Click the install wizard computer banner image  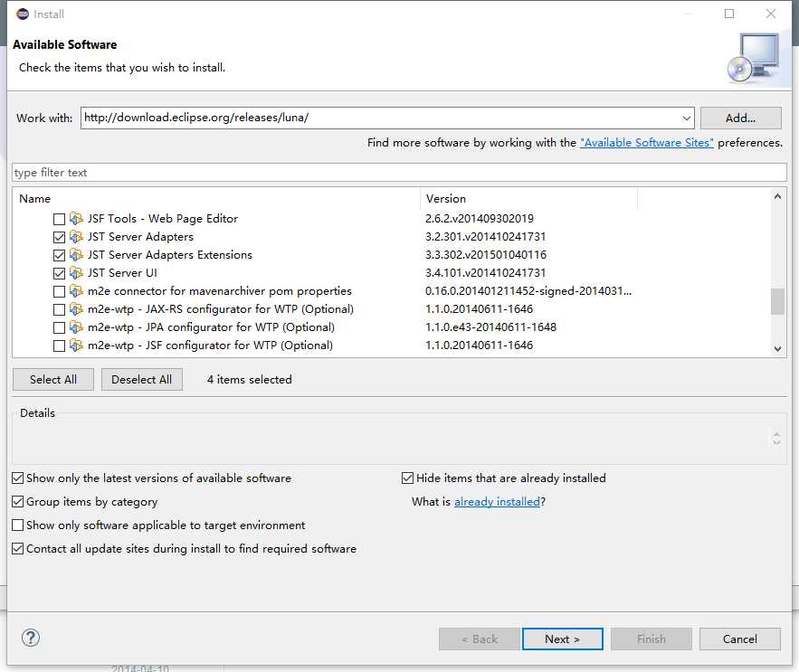click(754, 58)
